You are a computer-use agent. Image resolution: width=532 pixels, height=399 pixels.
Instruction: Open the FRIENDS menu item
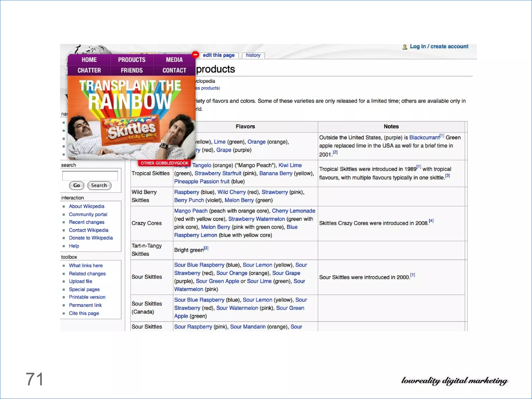pos(132,70)
